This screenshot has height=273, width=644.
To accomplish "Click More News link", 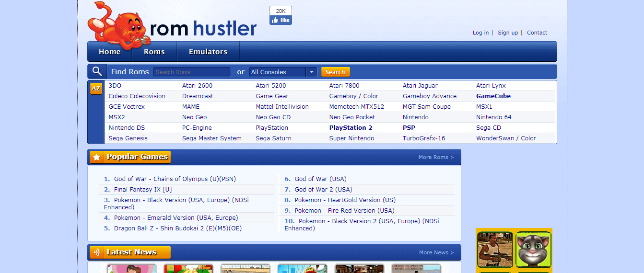I will [436, 252].
